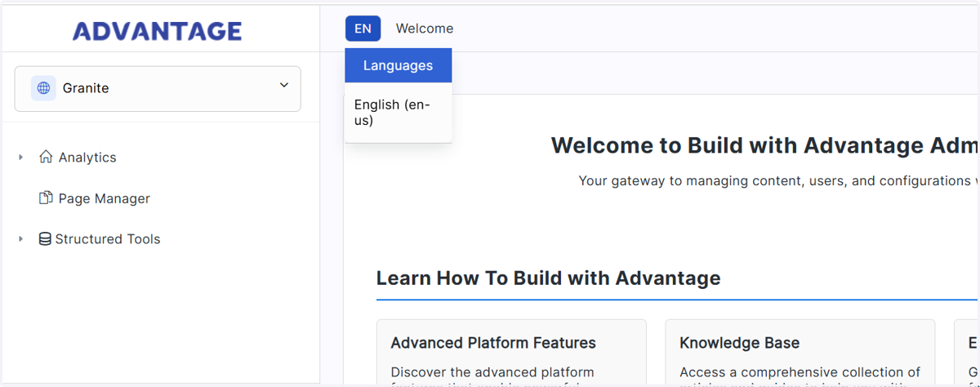The width and height of the screenshot is (980, 387).
Task: Click the 'Your gateway to managing content' subtitle
Action: pos(778,180)
